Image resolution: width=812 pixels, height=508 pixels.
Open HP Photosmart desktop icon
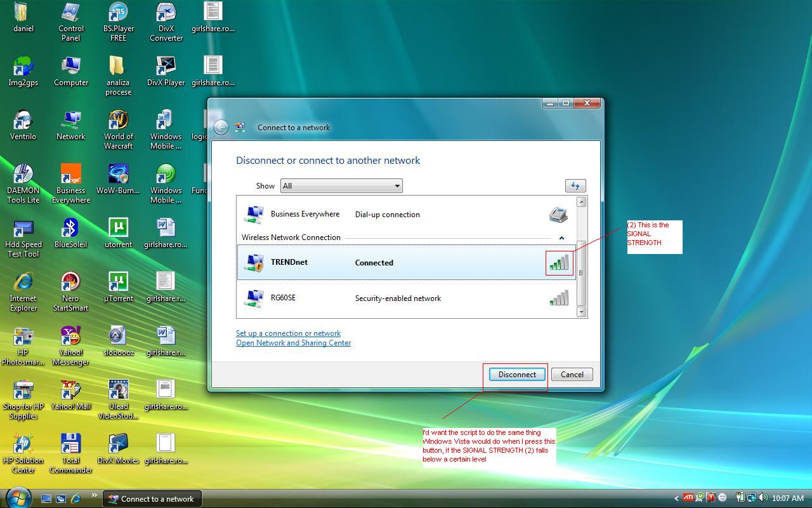click(x=23, y=345)
